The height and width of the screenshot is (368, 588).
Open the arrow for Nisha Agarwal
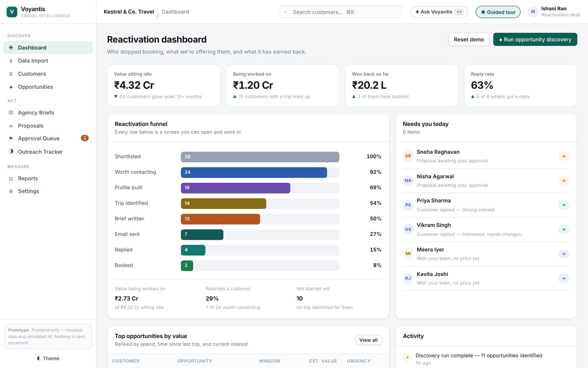[563, 181]
